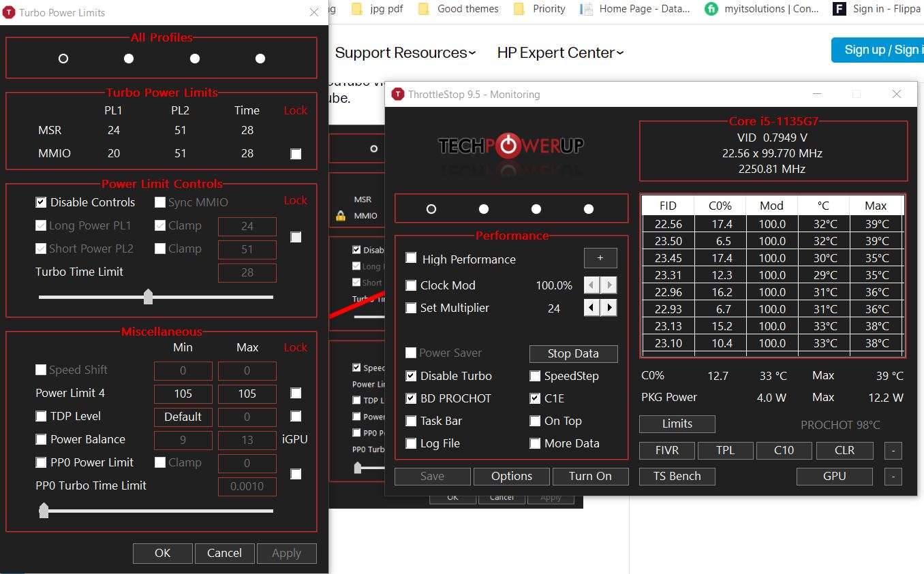Increase Set Multiplier with the right arrow
The height and width of the screenshot is (574, 924).
(x=609, y=308)
